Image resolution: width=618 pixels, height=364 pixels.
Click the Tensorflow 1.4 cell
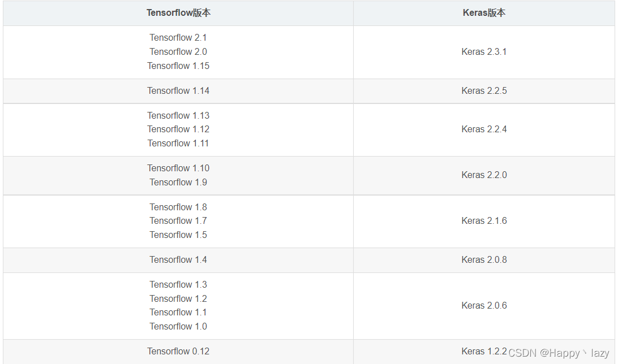coord(178,259)
